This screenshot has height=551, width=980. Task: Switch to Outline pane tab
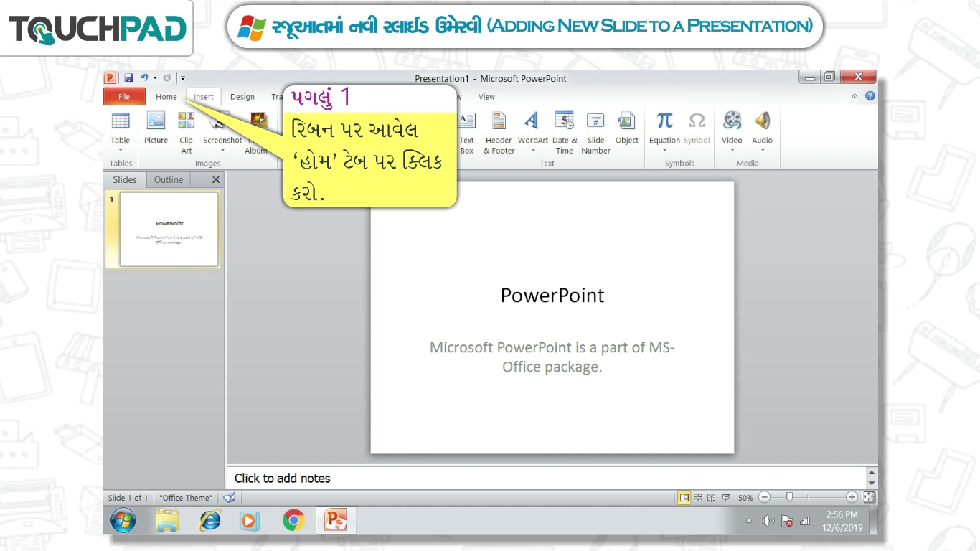coord(169,180)
